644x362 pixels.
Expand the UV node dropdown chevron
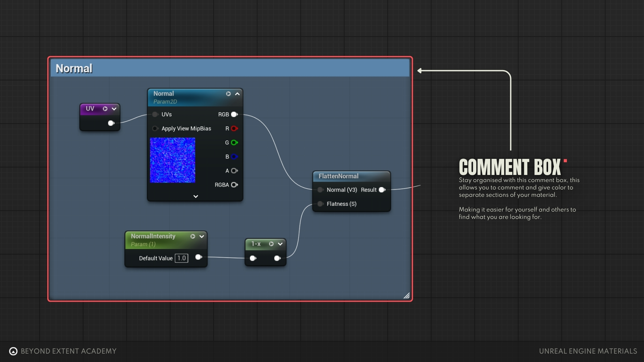(x=114, y=109)
